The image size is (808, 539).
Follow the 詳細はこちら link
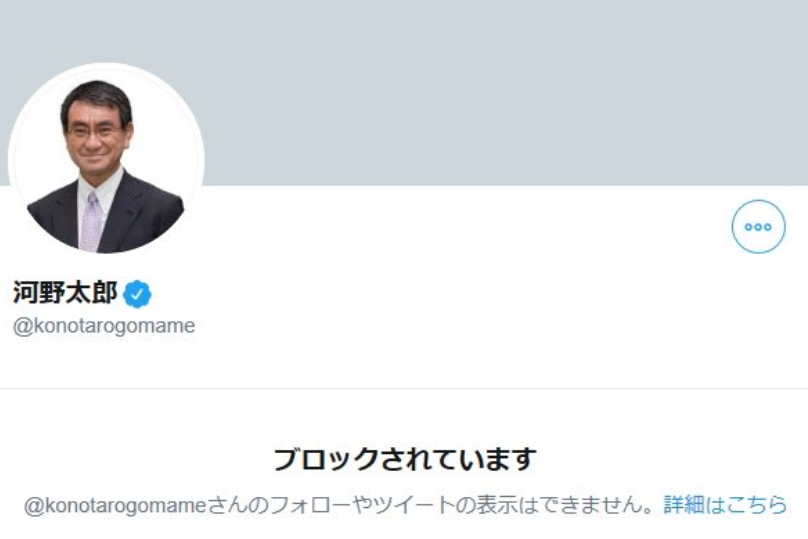725,505
